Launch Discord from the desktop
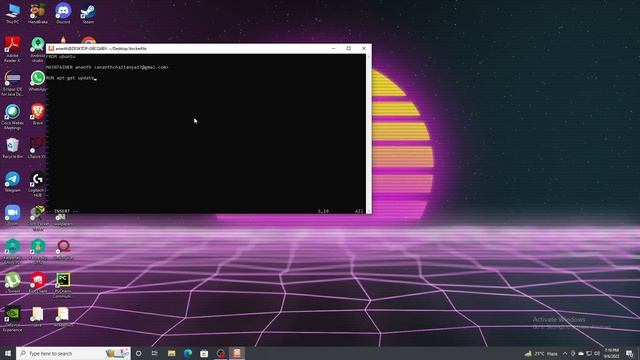Screen dimensions: 640x360 [63, 13]
